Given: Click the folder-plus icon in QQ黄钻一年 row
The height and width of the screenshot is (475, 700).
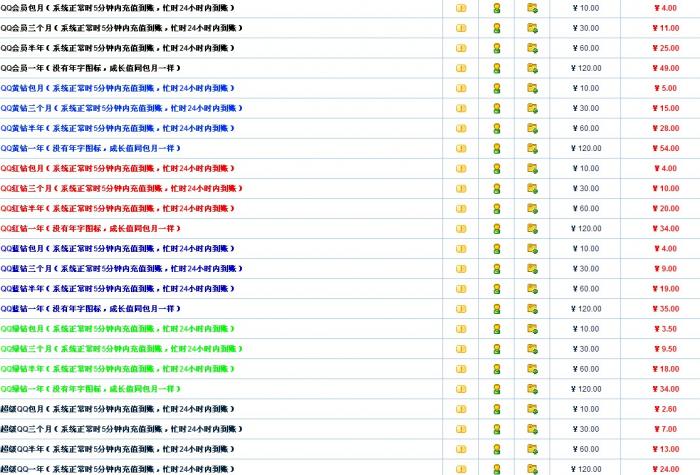Looking at the screenshot, I should [x=532, y=148].
